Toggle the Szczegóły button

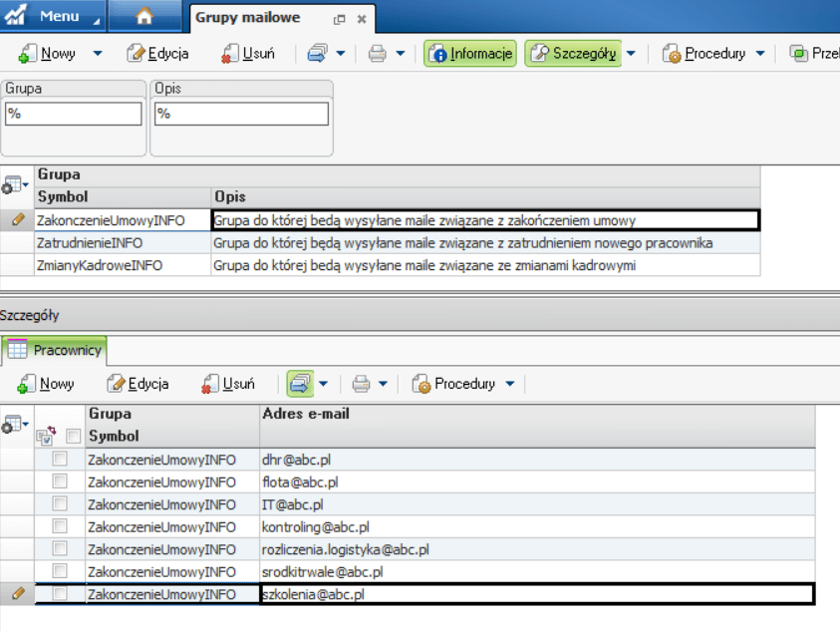pyautogui.click(x=573, y=54)
